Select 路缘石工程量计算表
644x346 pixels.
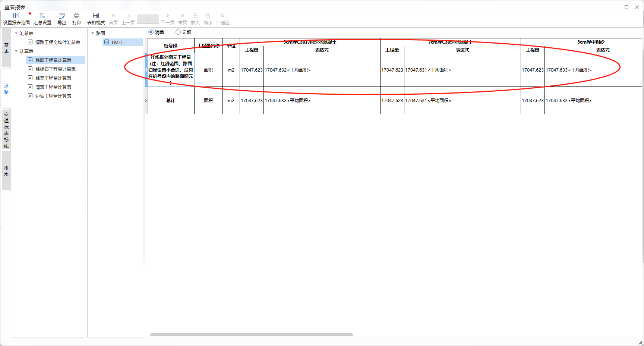[55, 69]
